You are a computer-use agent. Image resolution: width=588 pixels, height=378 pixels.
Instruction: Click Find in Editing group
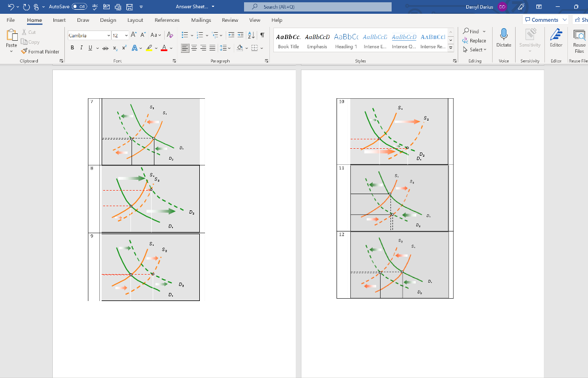[474, 31]
